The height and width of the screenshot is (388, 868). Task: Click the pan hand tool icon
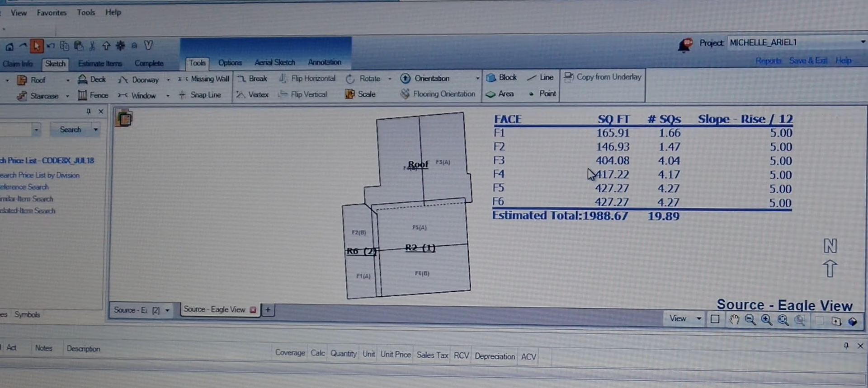(734, 320)
